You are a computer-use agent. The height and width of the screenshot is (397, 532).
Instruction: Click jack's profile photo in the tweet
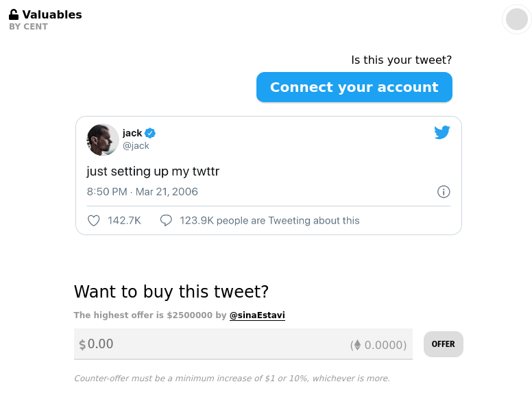tap(103, 140)
